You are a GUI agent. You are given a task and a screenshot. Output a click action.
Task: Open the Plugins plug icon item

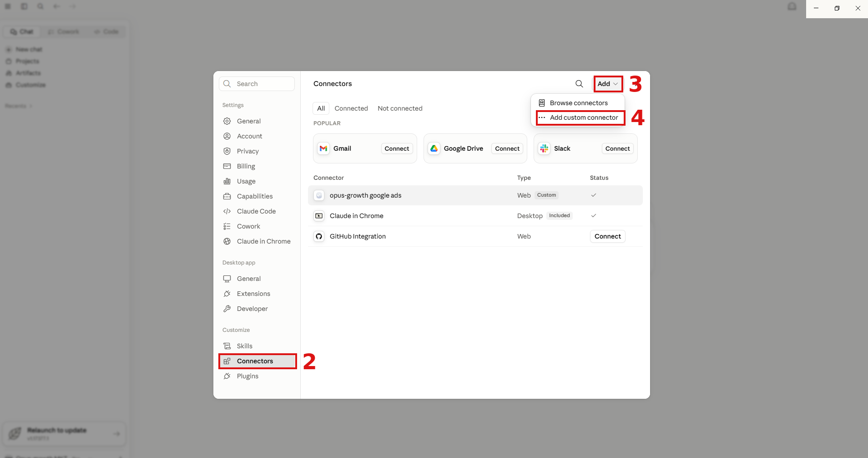pos(227,376)
